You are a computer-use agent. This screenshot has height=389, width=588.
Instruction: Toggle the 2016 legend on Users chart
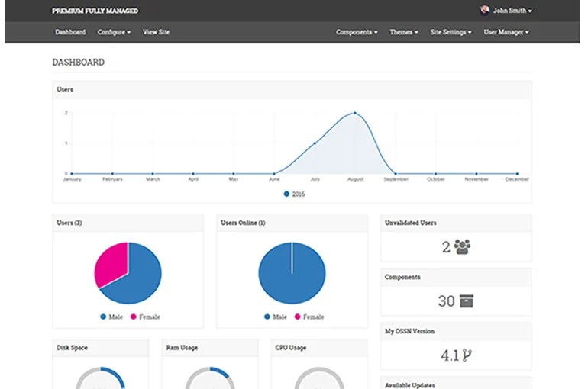[x=294, y=194]
